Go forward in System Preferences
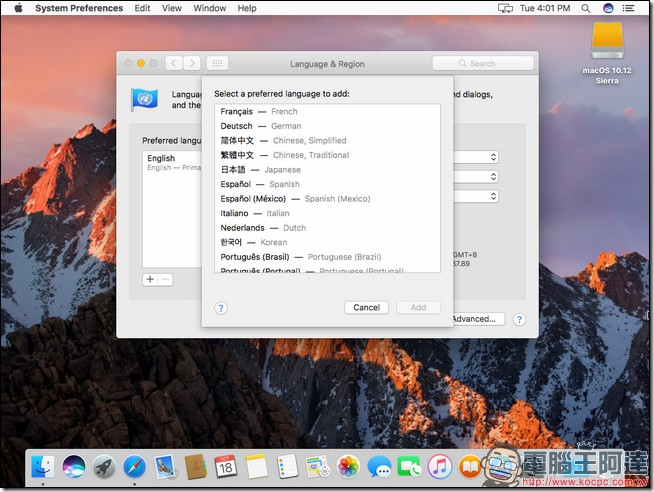Viewport: 654px width, 492px height. [x=192, y=63]
